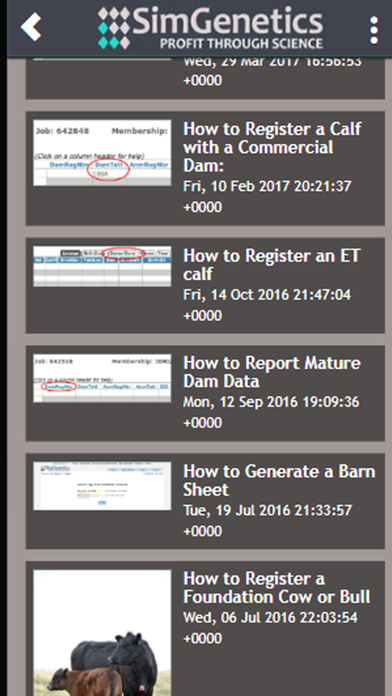
Task: Click date 'Fri, 14 Oct 2016 21:47:04'
Action: tap(267, 294)
